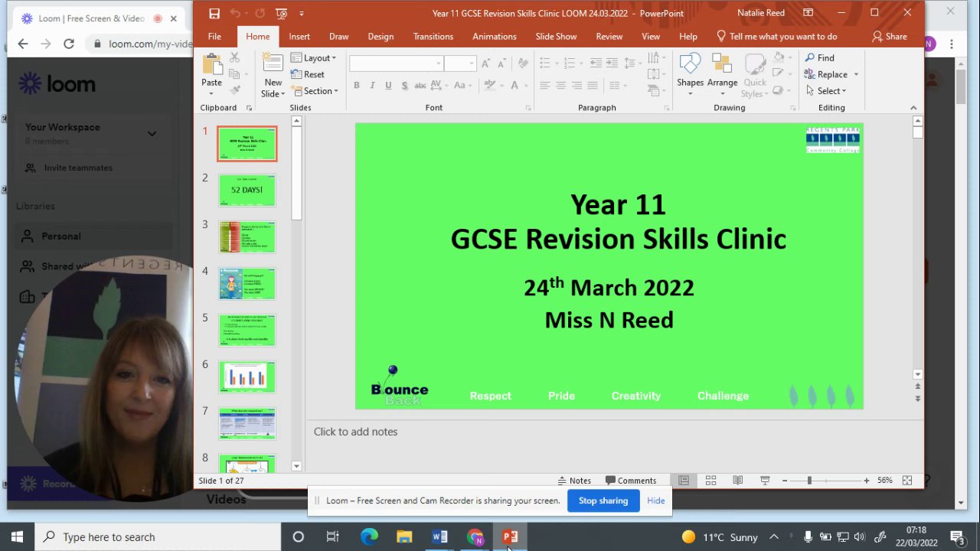Go back in the Loom browser window
The height and width of the screenshot is (551, 980).
click(23, 44)
